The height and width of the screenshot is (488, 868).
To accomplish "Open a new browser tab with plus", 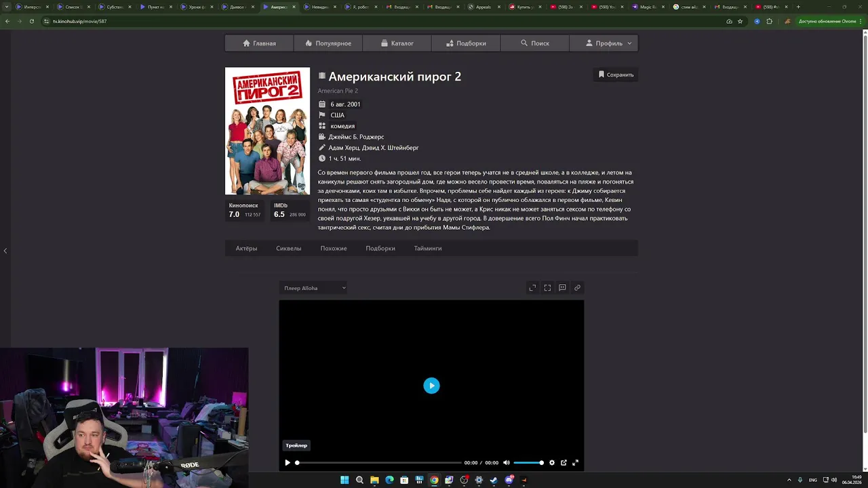I will click(x=798, y=7).
